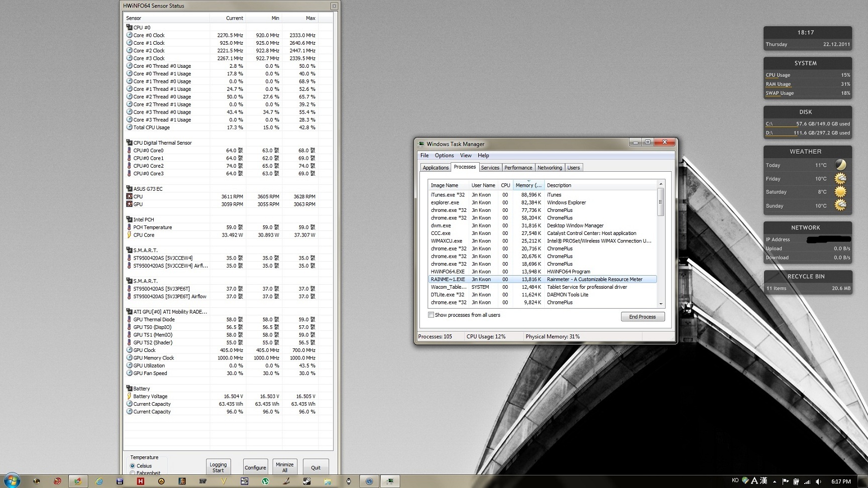
Task: Open iTunes from the taskbar
Action: (369, 481)
